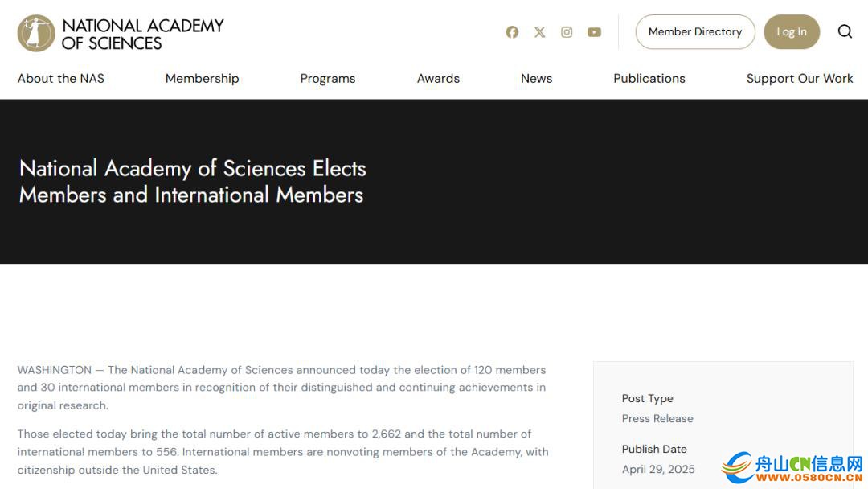Click the press release headline text
This screenshot has width=868, height=489.
[193, 182]
